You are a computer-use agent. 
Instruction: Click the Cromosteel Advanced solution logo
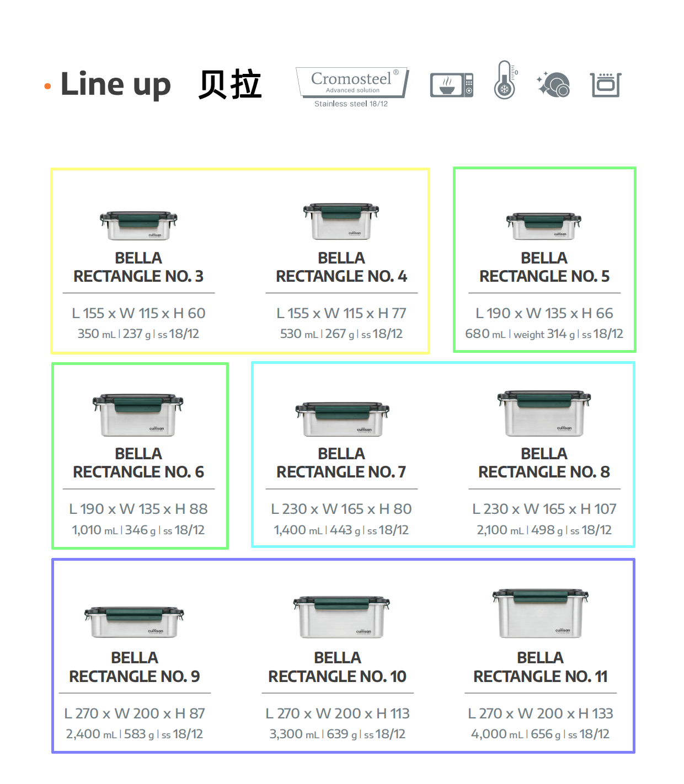point(352,83)
